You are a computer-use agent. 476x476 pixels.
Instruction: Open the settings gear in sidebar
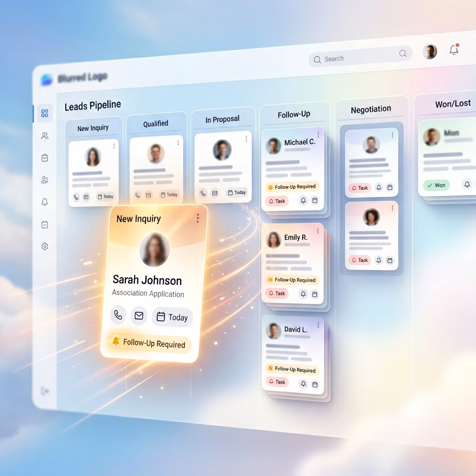point(45,246)
